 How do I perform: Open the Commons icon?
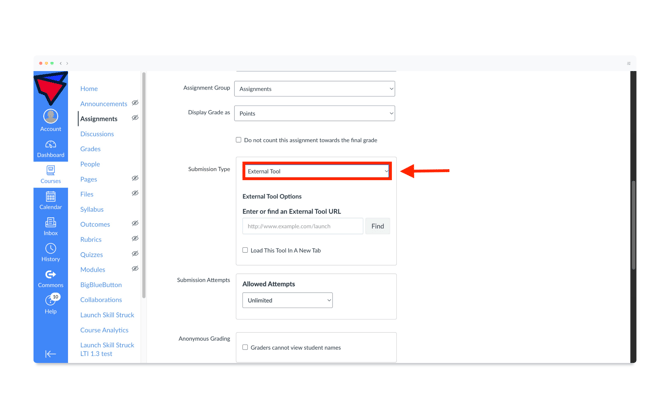coord(50,274)
